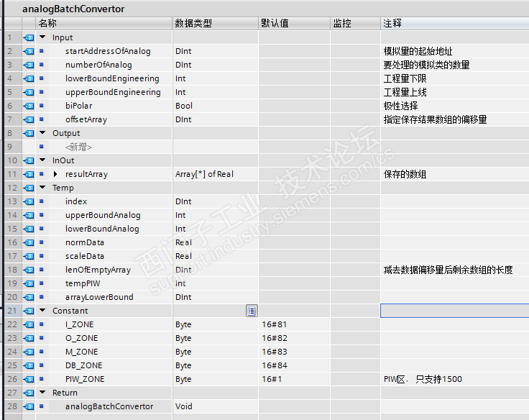This screenshot has width=529, height=420.
Task: Click the interface icon on upperBoundAnalog row
Action: 29,215
